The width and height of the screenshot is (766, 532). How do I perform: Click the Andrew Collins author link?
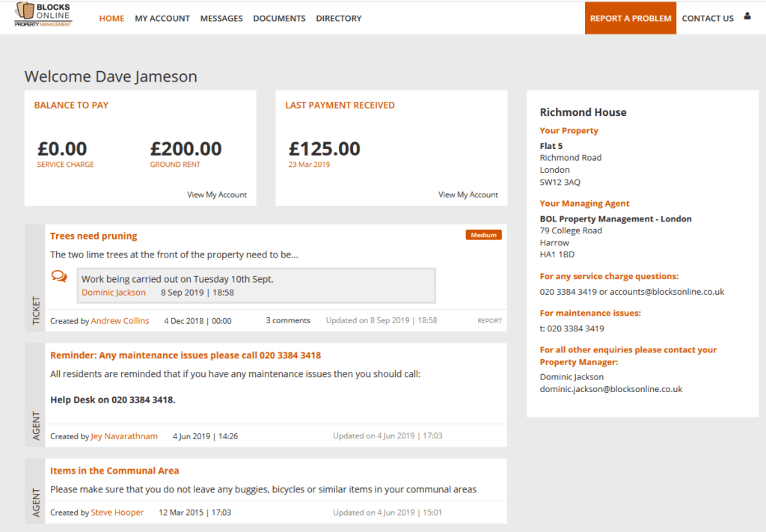120,320
